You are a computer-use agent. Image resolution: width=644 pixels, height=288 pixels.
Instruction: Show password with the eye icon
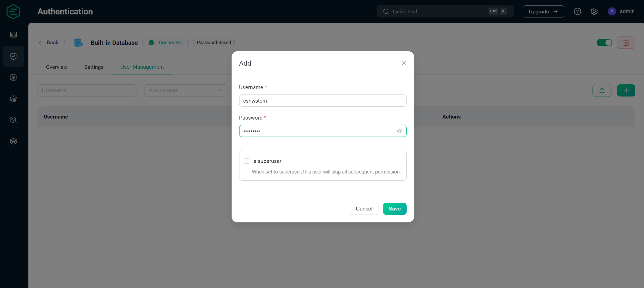(399, 131)
